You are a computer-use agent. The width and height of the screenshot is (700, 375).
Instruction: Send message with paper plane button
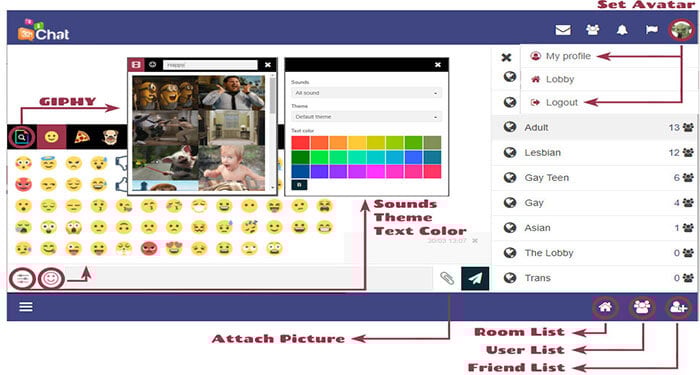coord(475,278)
